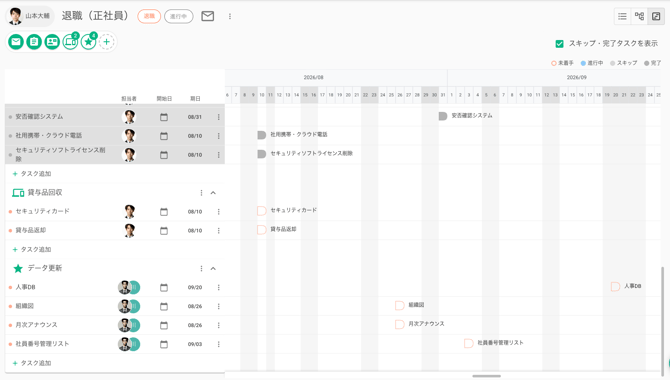Click the 退職 status badge
Image resolution: width=670 pixels, height=380 pixels.
(149, 16)
